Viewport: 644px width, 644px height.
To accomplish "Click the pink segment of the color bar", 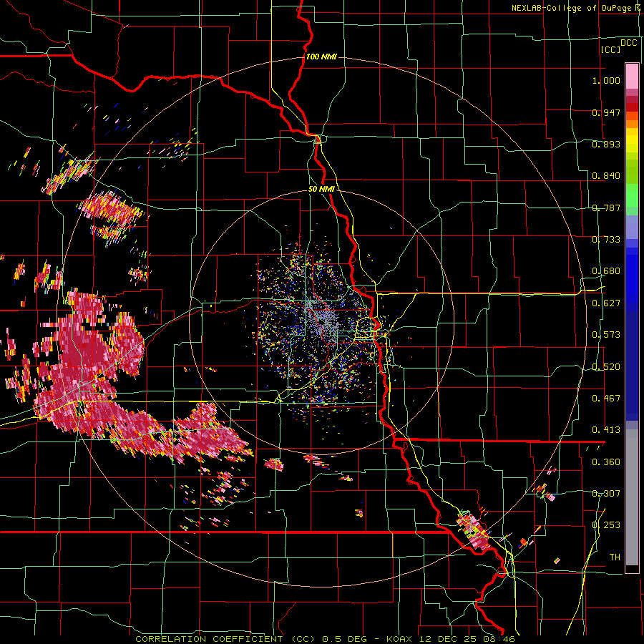I will pos(632,76).
